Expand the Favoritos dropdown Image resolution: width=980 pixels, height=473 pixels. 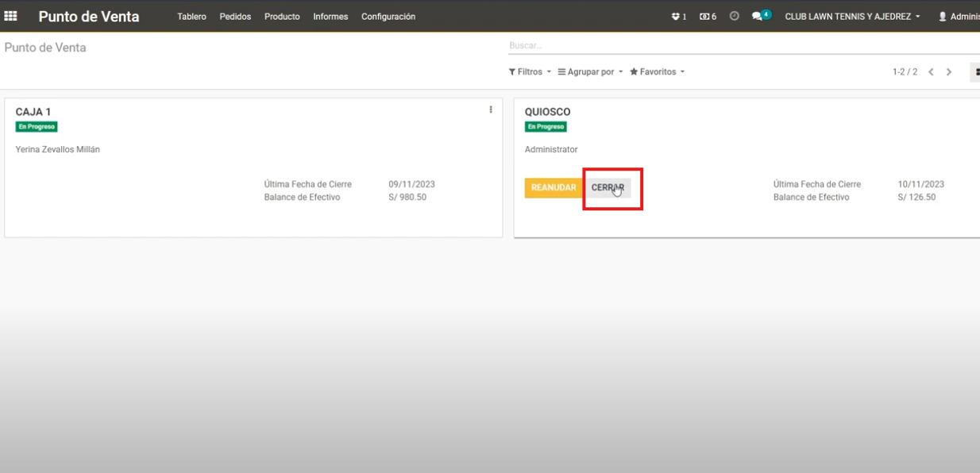click(x=657, y=72)
